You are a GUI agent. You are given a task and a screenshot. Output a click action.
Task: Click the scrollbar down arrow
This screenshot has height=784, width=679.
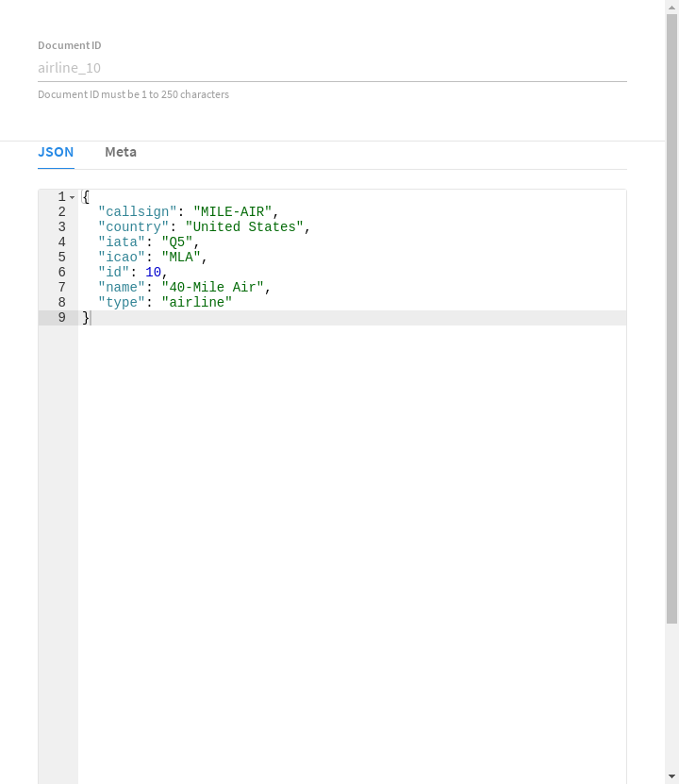(x=671, y=776)
